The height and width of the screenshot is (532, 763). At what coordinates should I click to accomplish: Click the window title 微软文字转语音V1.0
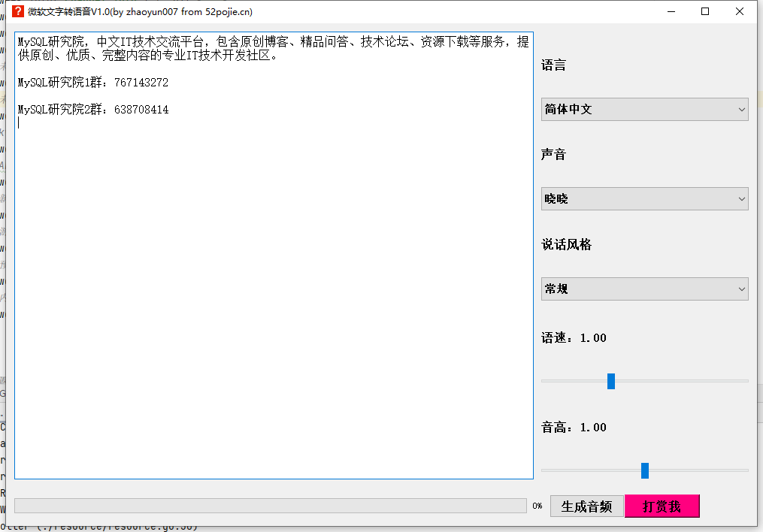[x=140, y=12]
